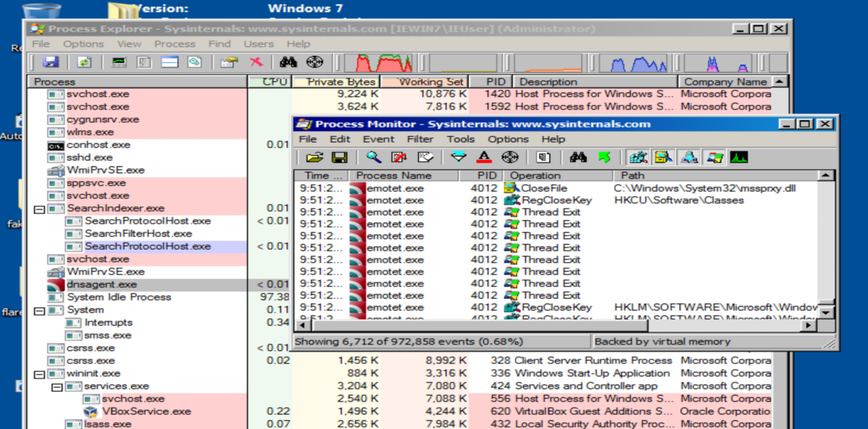The width and height of the screenshot is (868, 429).
Task: Open System Information icon in Process Explorer
Action: [x=119, y=62]
